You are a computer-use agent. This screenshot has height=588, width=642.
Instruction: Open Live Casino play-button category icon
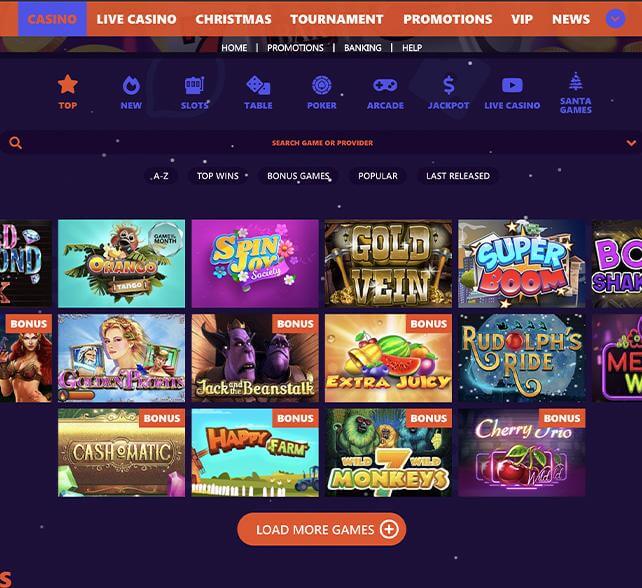click(512, 85)
